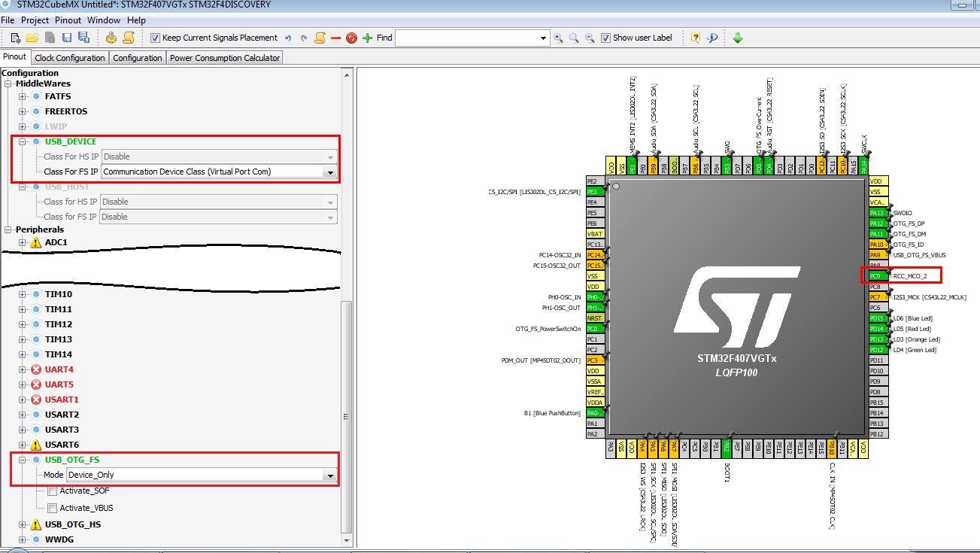Viewport: 980px width, 553px height.
Task: Collapse the USB_DEVICE tree node
Action: coord(23,141)
